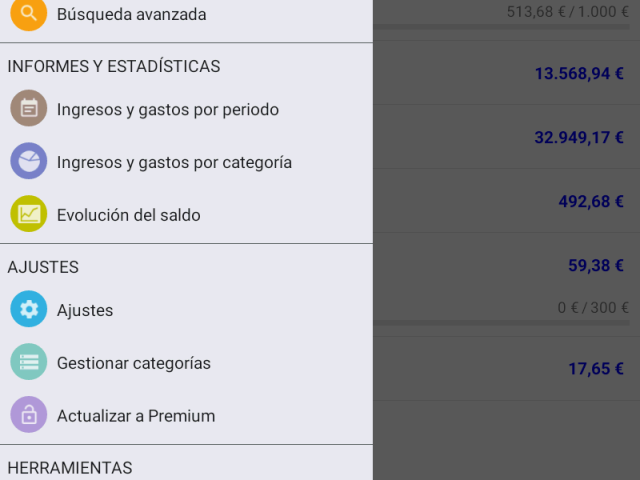
Task: Open the Ajustes menu entry text
Action: coord(85,311)
